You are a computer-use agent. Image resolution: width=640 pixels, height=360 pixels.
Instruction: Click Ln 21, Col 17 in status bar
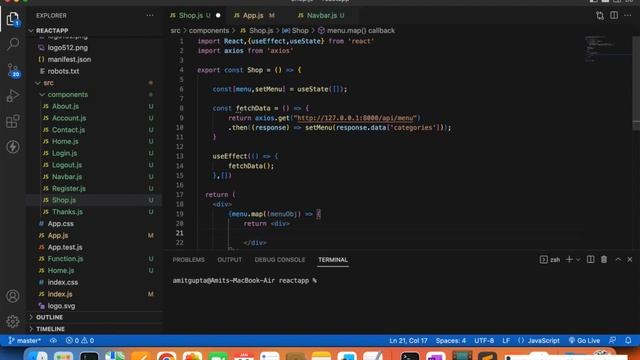click(408, 340)
